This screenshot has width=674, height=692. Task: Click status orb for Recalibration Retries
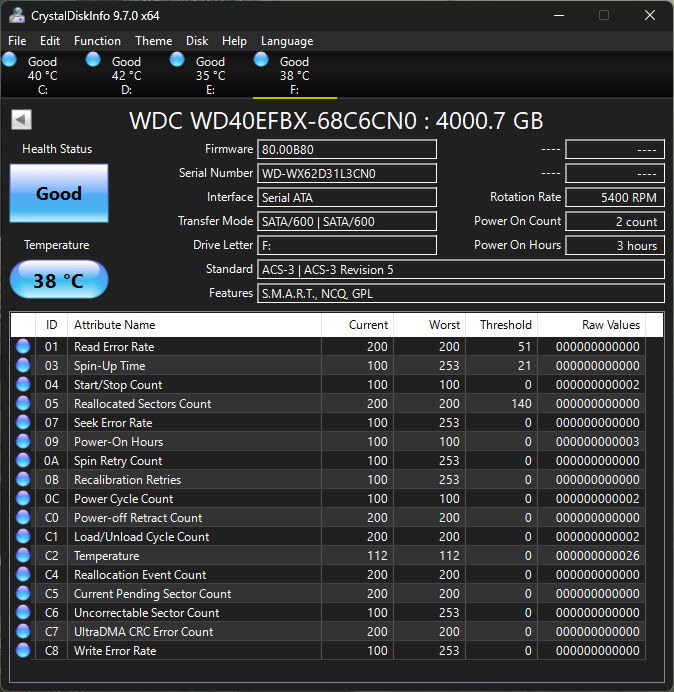click(x=23, y=479)
